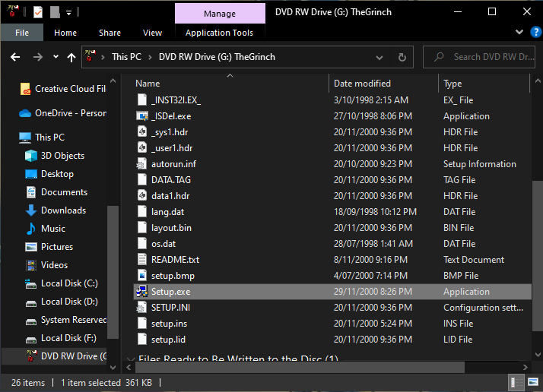This screenshot has height=392, width=543.
Task: Open Pictures in the navigation pane
Action: click(x=49, y=247)
